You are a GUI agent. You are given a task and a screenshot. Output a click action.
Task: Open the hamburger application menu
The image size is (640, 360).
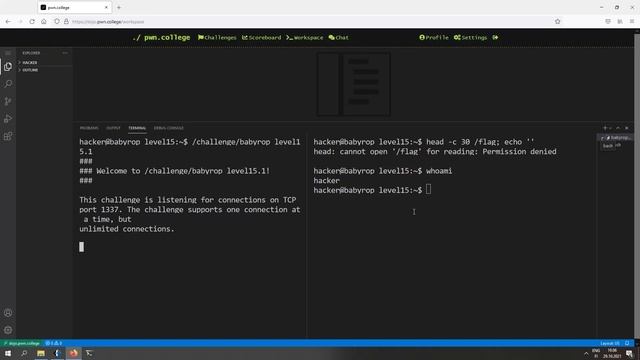pos(8,53)
